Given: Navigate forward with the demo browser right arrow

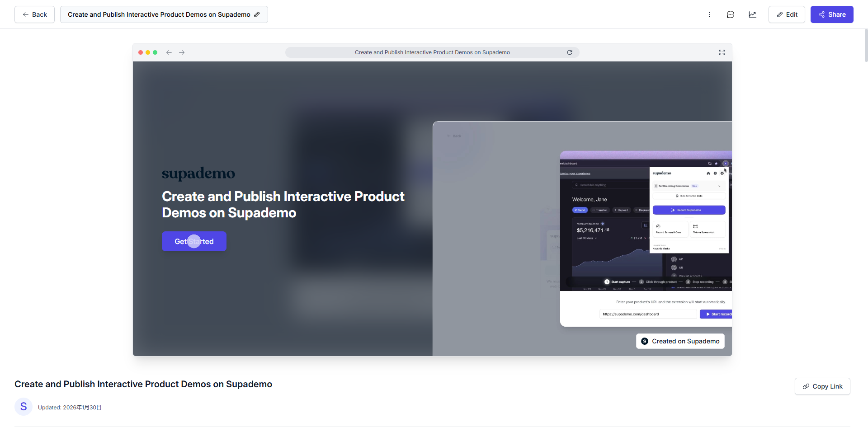Looking at the screenshot, I should click(x=182, y=52).
